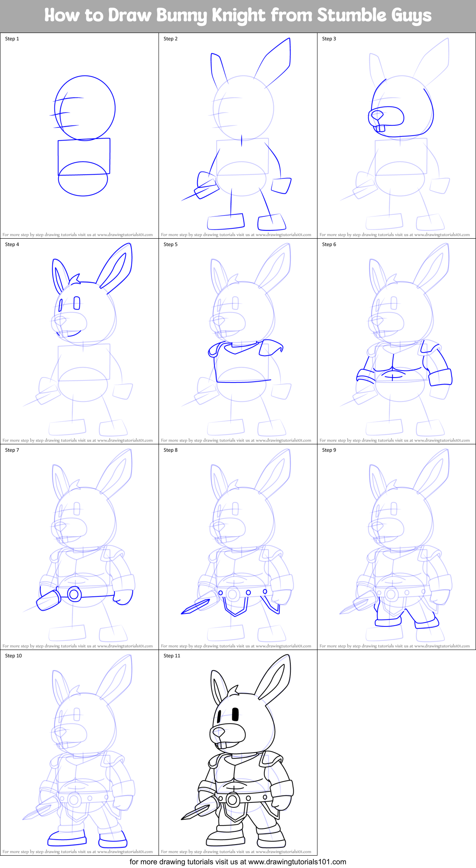The width and height of the screenshot is (476, 868).
Task: Click the title 'How to Draw Bunny Knight from Stumble Guys'
Action: coord(238,15)
